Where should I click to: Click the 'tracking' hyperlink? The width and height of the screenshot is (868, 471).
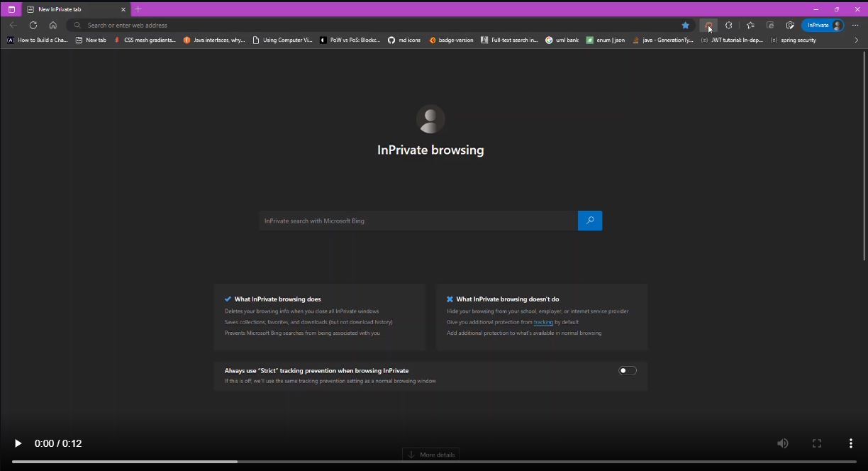543,322
